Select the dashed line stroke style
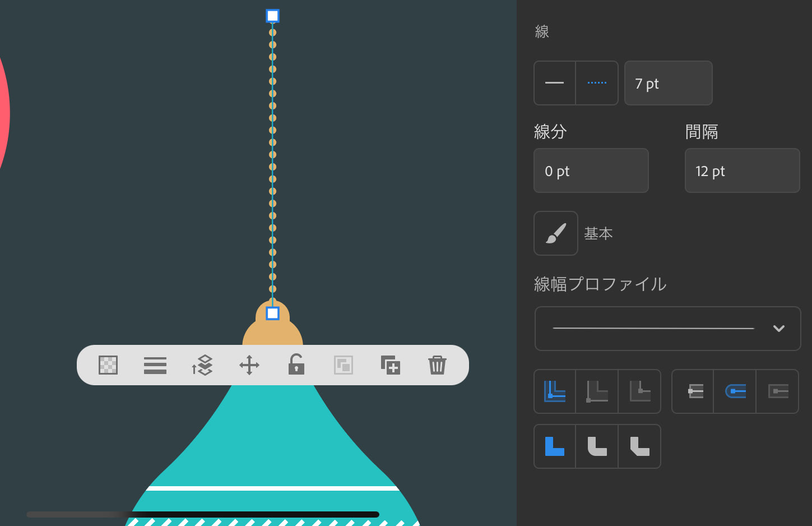 tap(597, 83)
